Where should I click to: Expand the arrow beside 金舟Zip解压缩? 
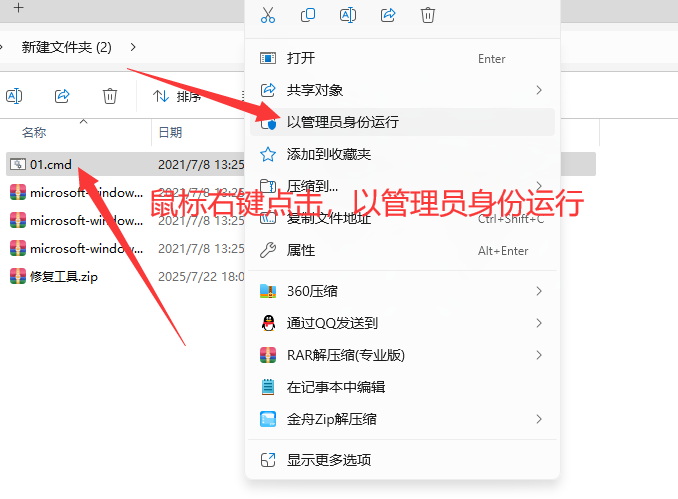[539, 419]
